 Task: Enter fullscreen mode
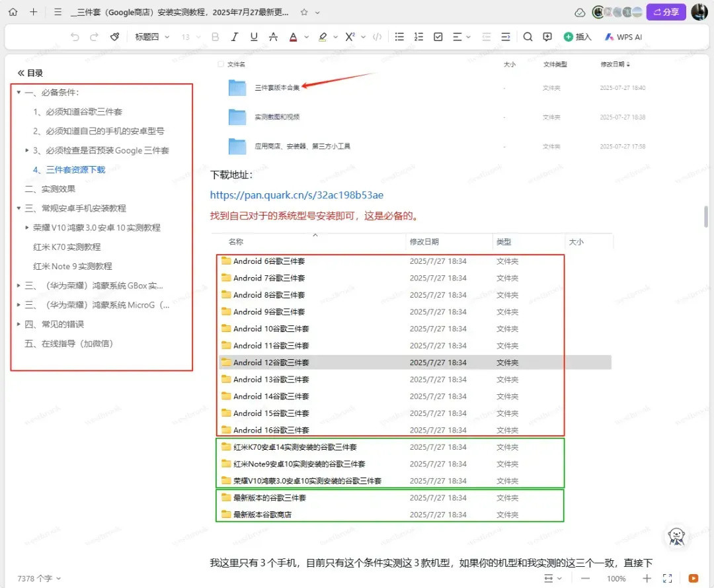point(668,579)
